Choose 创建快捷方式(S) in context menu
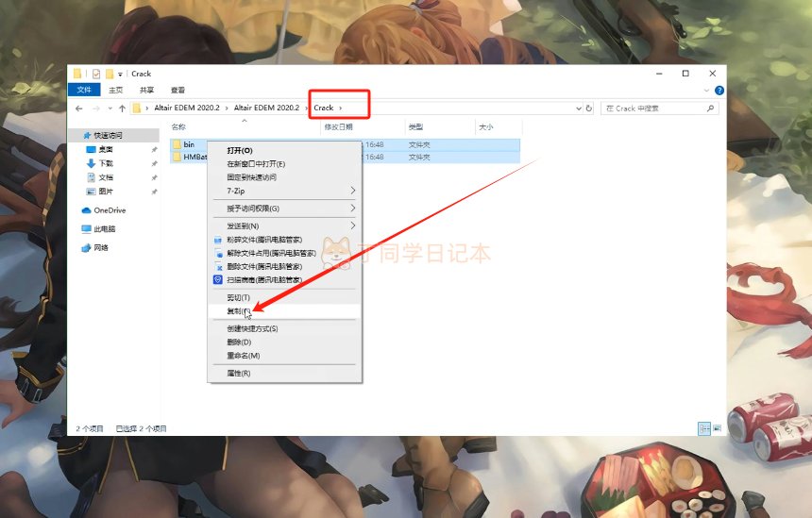This screenshot has height=518, width=812. click(284, 328)
